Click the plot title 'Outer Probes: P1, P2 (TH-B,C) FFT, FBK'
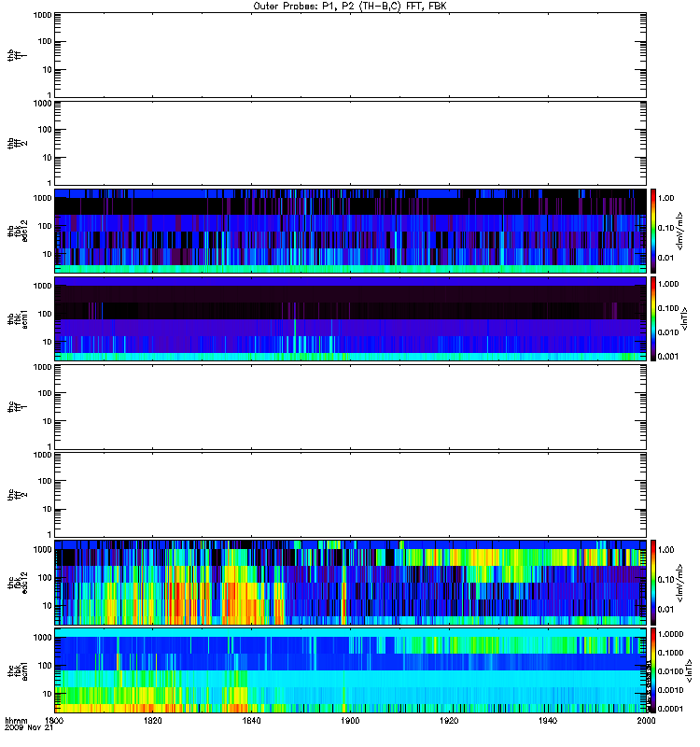Screen dimensions: 700x747 (350, 7)
